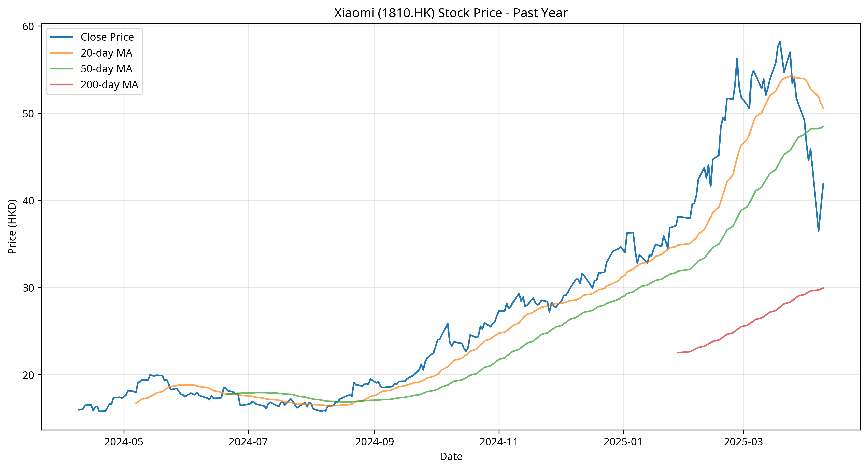Image resolution: width=868 pixels, height=470 pixels.
Task: Click the x-axis tick label '2025-03'
Action: click(x=743, y=442)
